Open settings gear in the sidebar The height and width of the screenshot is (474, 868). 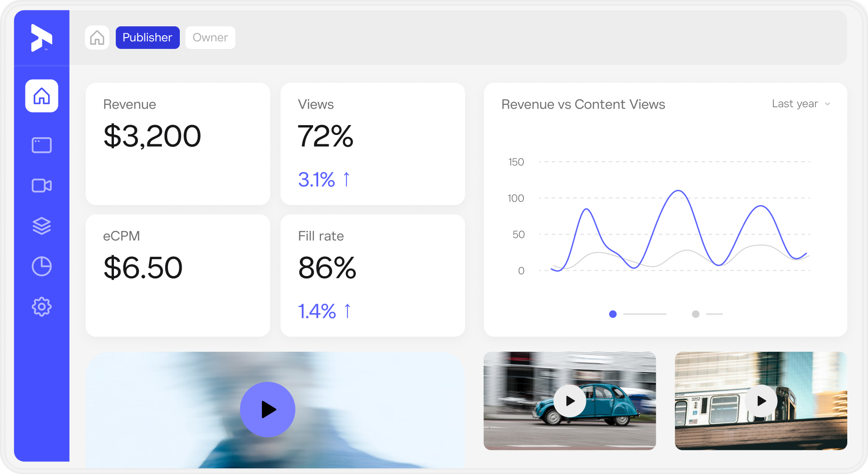(42, 307)
